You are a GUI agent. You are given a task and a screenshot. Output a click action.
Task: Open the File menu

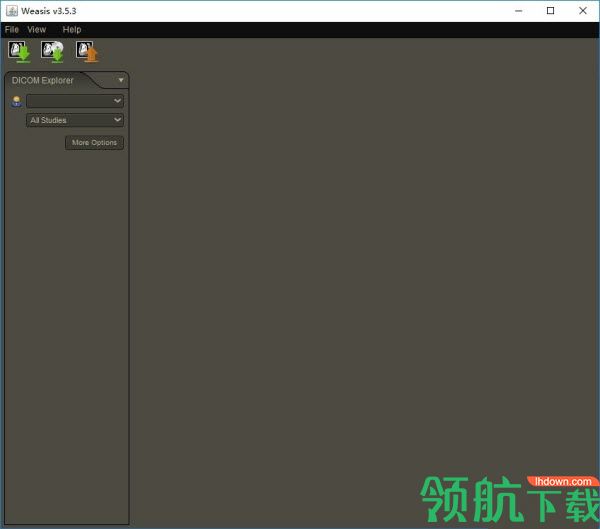[x=11, y=29]
